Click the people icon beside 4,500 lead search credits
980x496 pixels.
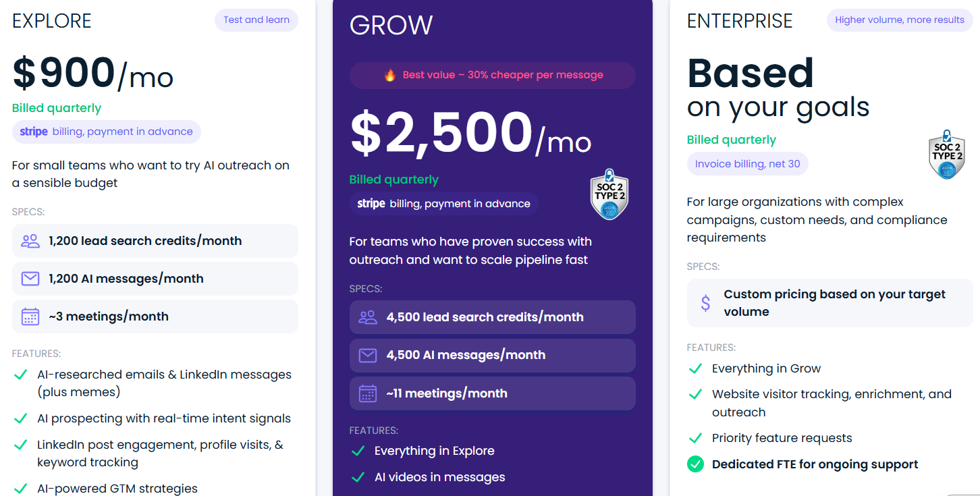(368, 317)
